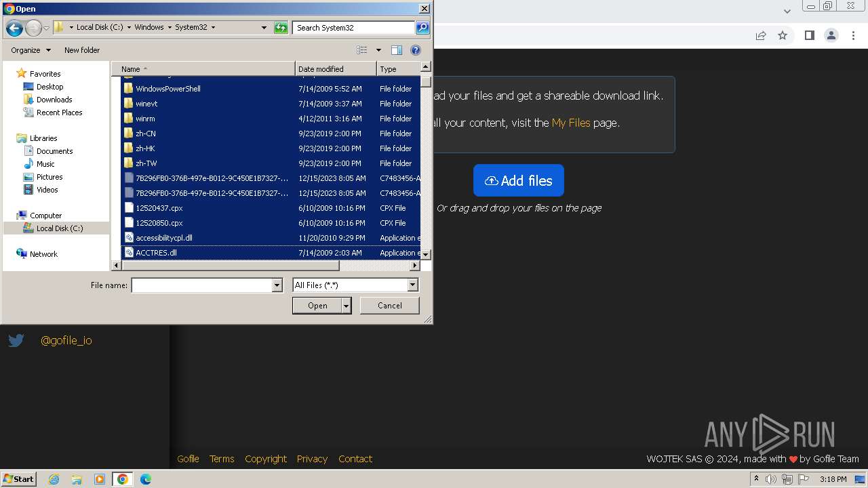The width and height of the screenshot is (868, 488).
Task: Open the Favorites star group
Action: tap(39, 74)
